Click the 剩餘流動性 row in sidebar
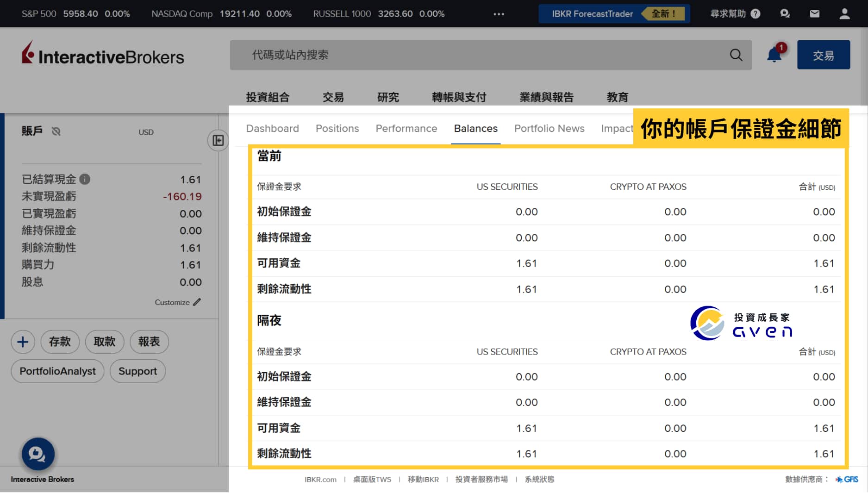The height and width of the screenshot is (493, 868). 112,248
